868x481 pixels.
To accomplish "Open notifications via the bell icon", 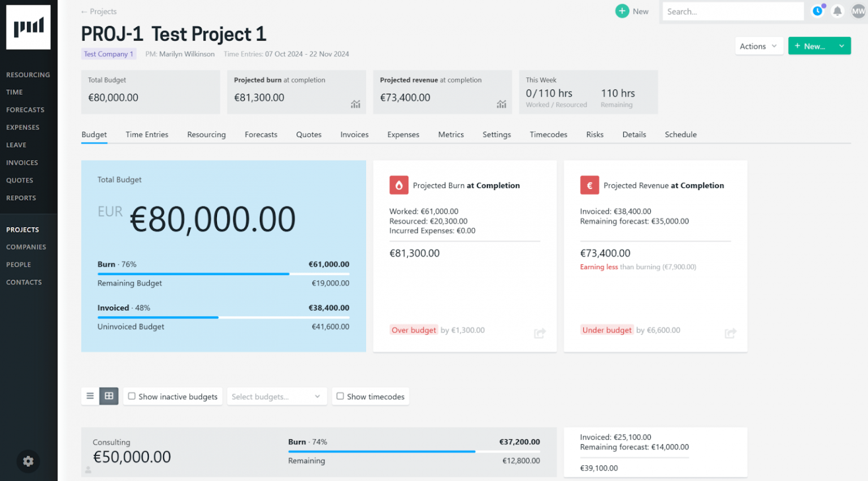I will tap(837, 11).
